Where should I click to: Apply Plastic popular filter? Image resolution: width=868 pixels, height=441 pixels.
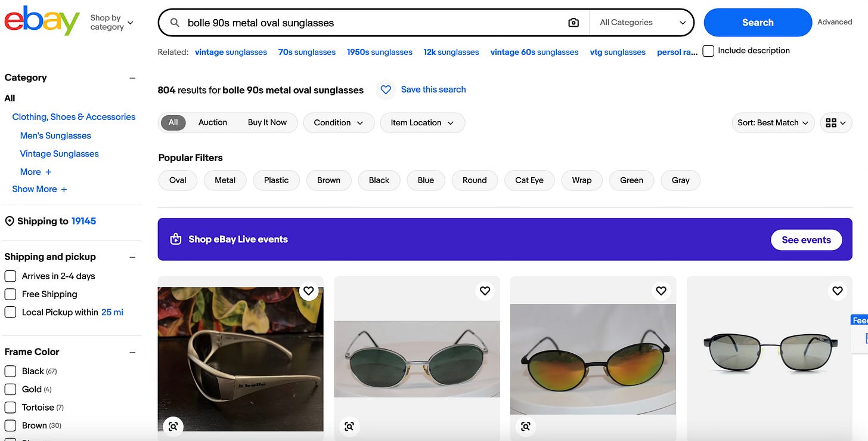(x=277, y=180)
